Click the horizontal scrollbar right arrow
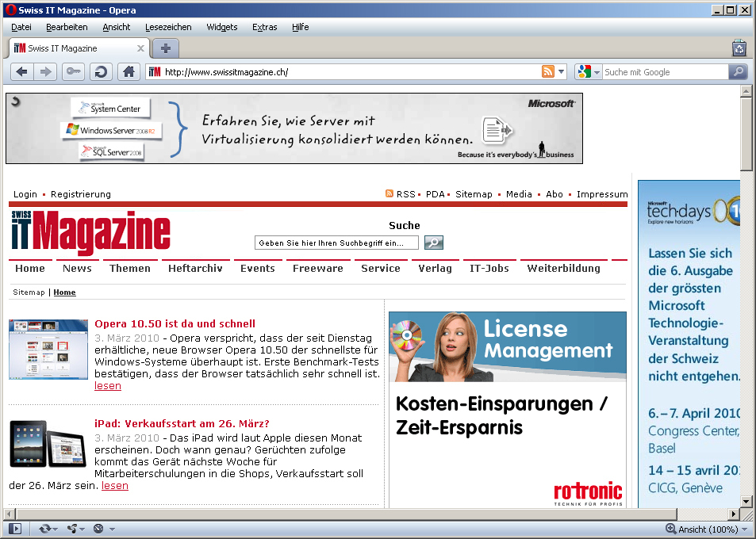This screenshot has width=756, height=539. coord(734,514)
